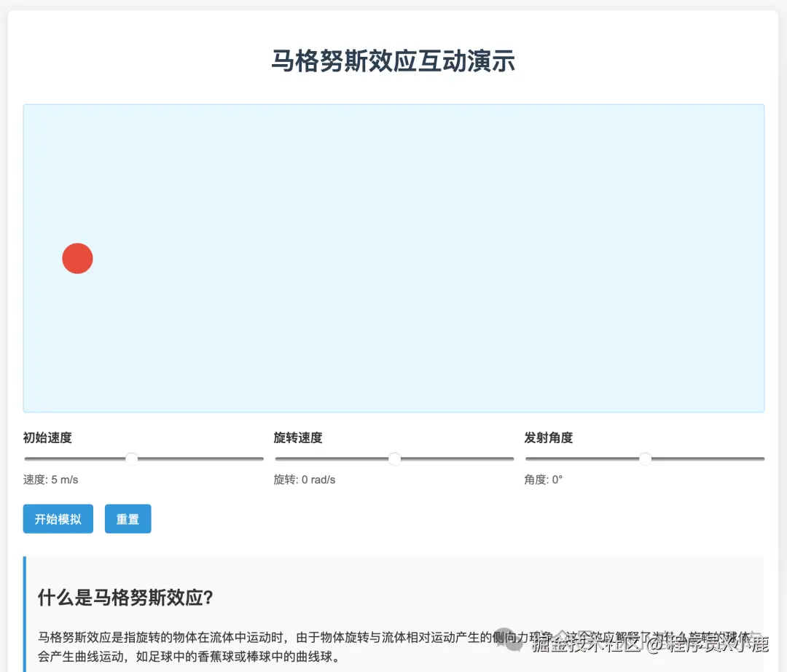Adjust the 发射角度 slider thumb
The width and height of the screenshot is (787, 672).
[645, 458]
